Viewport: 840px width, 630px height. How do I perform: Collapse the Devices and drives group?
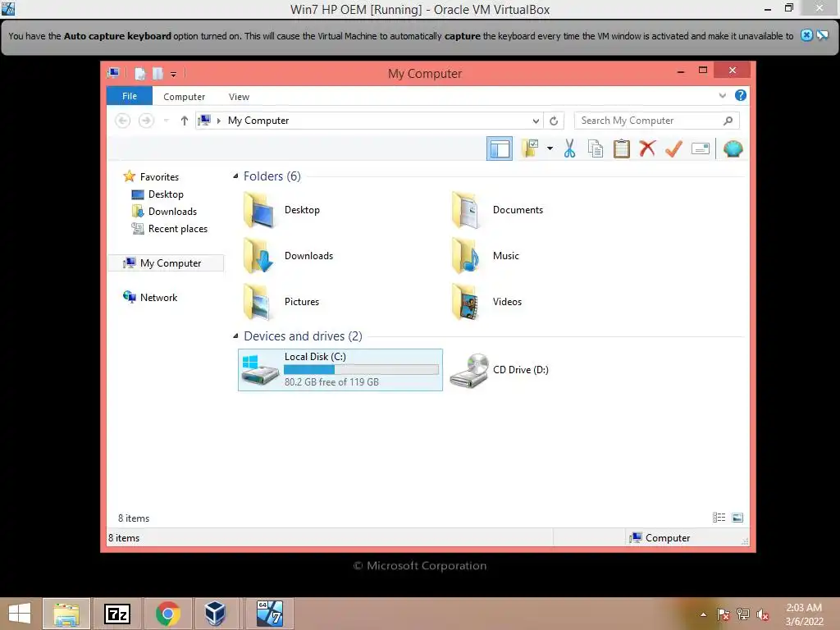(235, 336)
